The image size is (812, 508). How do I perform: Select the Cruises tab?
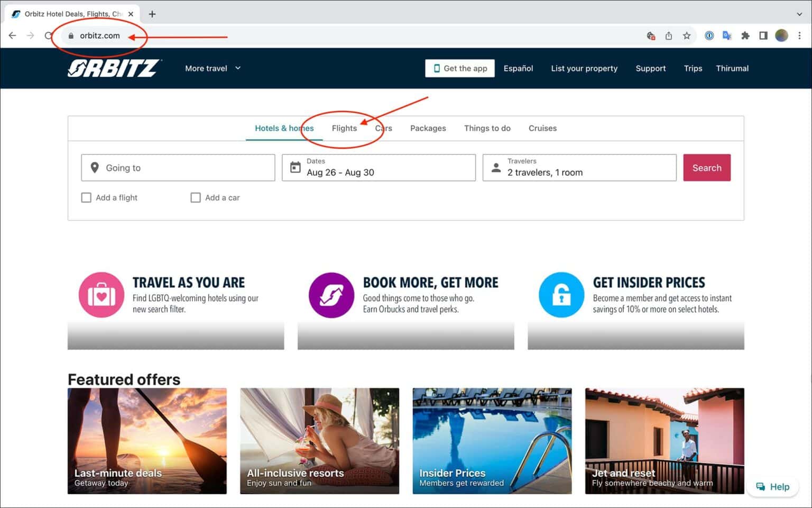[x=542, y=128]
